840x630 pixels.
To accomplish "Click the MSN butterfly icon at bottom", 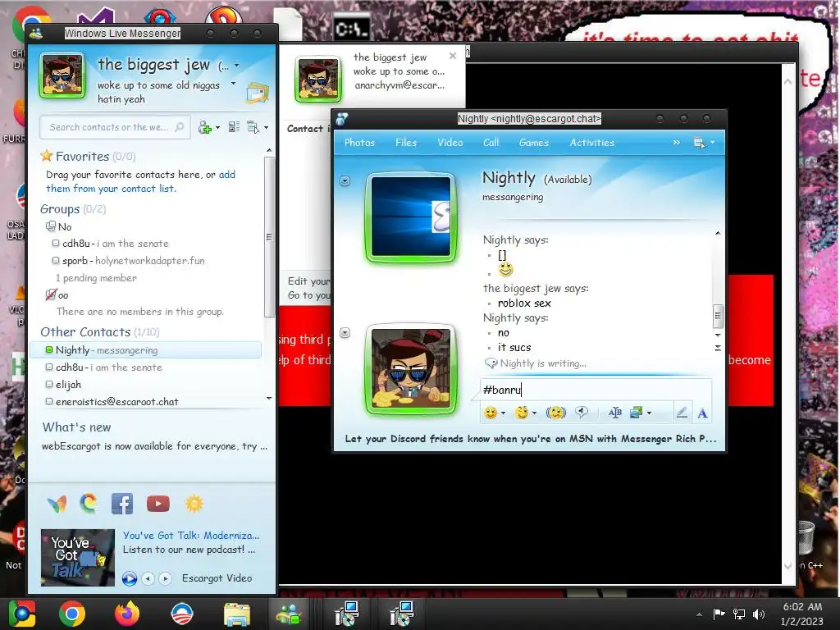I will (57, 504).
